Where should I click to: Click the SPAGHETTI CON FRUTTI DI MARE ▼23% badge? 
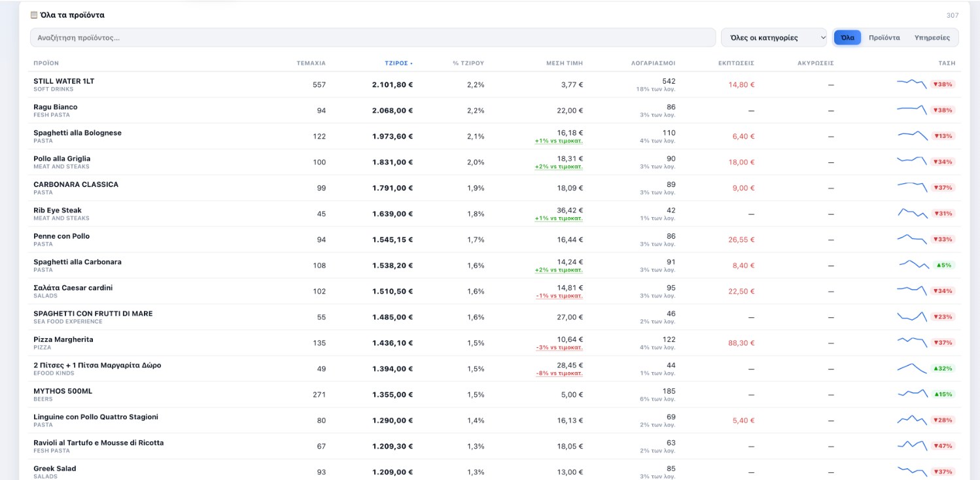[943, 317]
